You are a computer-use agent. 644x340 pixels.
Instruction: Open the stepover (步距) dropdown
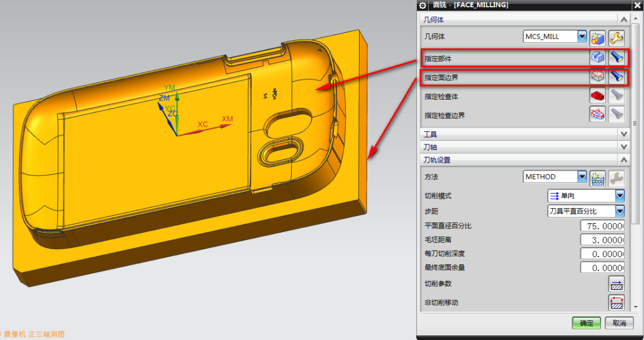[620, 211]
